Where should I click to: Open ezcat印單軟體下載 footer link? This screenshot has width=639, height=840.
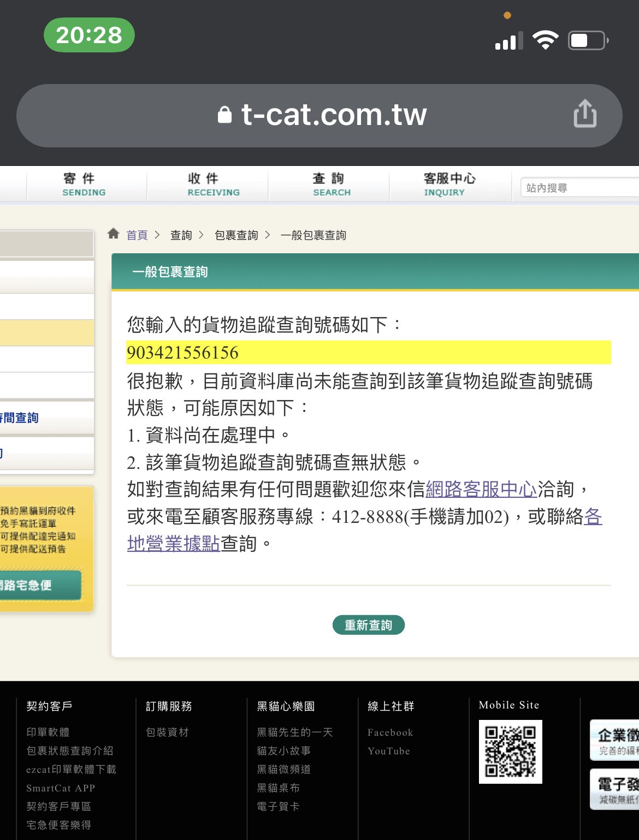(72, 769)
